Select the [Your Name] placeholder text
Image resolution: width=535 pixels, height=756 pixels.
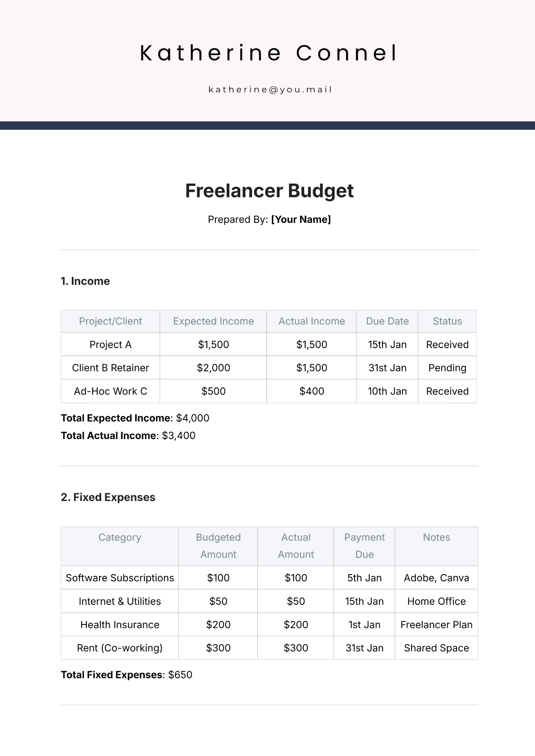coord(301,219)
